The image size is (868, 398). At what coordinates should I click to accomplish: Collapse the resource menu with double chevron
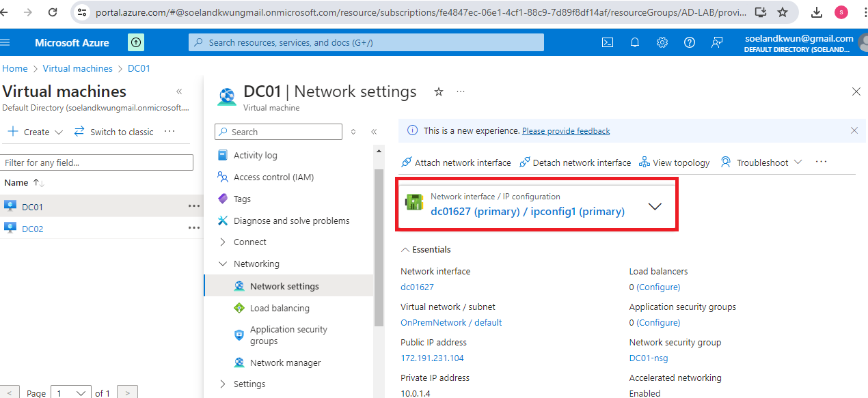pos(374,132)
